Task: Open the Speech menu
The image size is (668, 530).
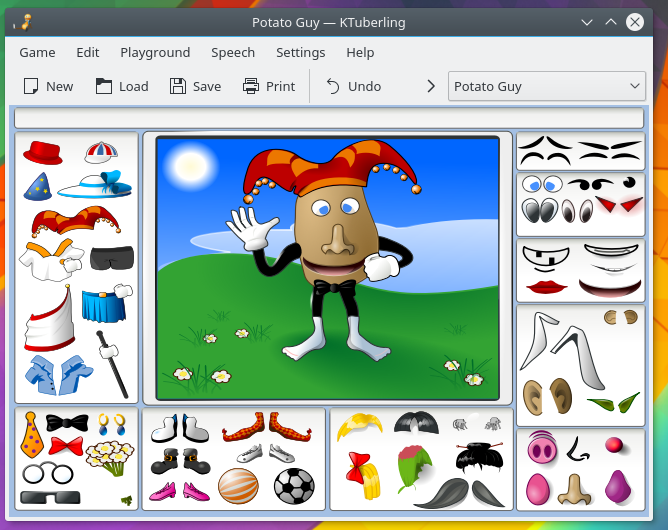Action: 232,52
